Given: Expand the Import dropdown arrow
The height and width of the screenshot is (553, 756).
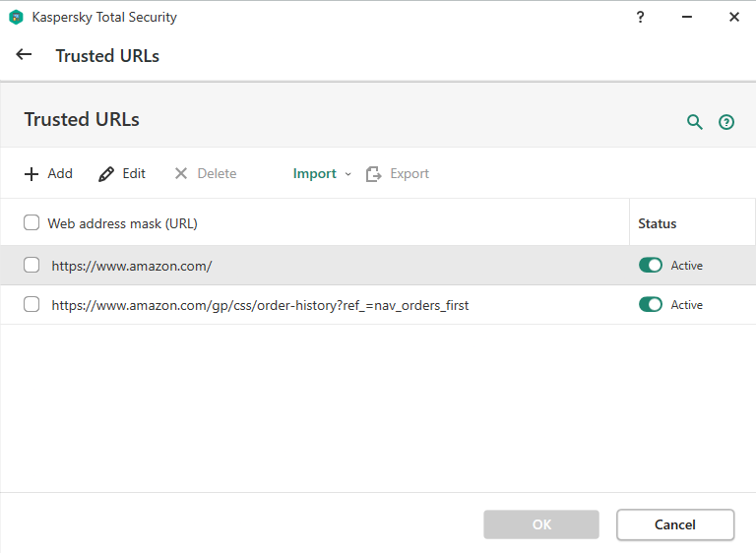Looking at the screenshot, I should [x=347, y=174].
